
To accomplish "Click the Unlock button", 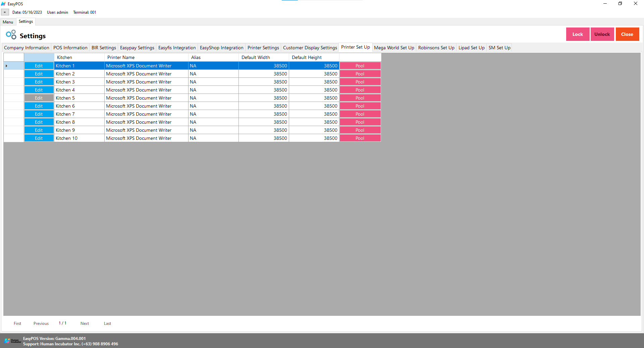I will point(602,34).
